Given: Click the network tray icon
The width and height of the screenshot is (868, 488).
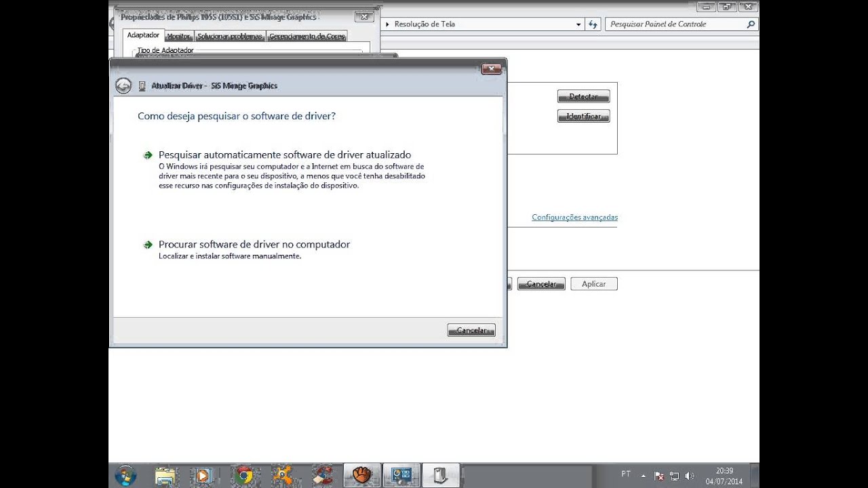Looking at the screenshot, I should 674,476.
